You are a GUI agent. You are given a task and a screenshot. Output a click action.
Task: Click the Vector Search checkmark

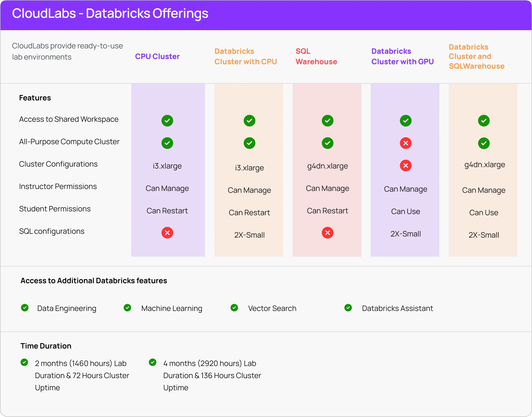pyautogui.click(x=234, y=308)
